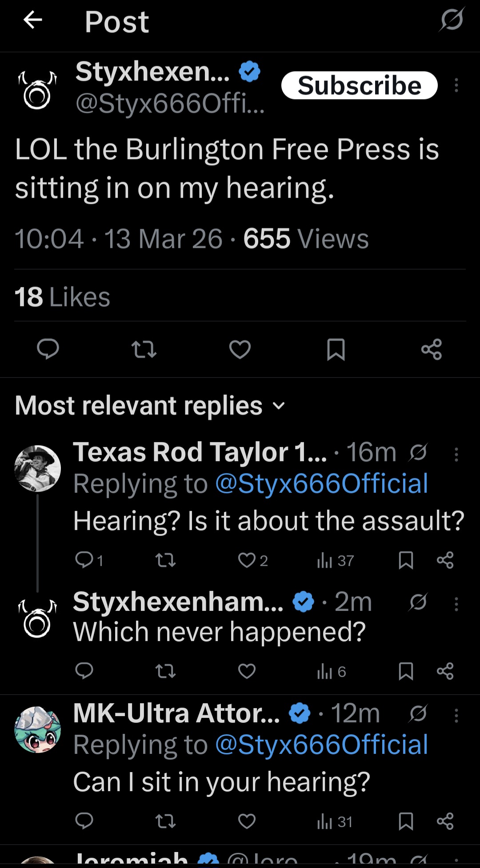Viewport: 480px width, 868px height.
Task: Open more options next to Subscribe button
Action: point(456,85)
